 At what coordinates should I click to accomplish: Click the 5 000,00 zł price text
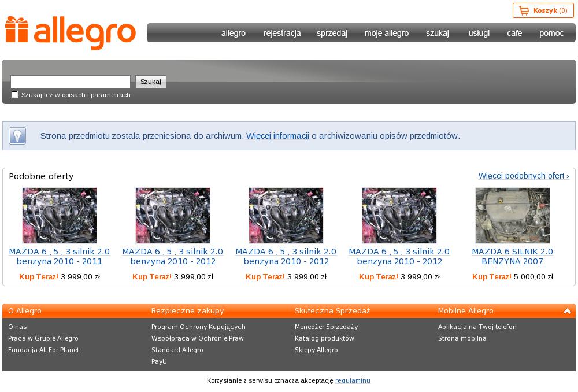click(x=533, y=277)
